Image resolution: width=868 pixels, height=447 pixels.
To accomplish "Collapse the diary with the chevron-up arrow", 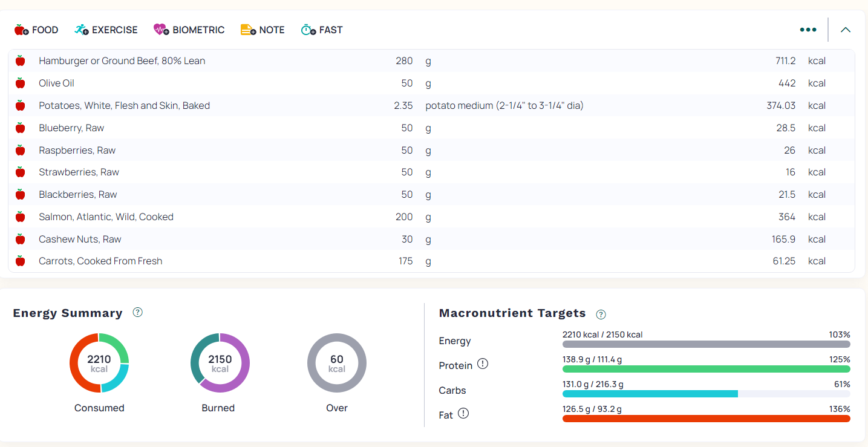I will [x=846, y=30].
